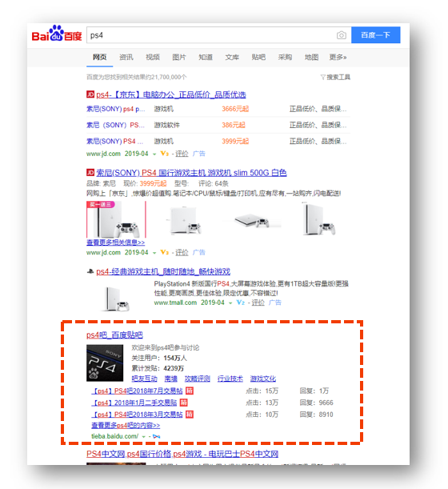
Task: Click the blue icon after tieba.baidu.com
Action: click(x=156, y=436)
